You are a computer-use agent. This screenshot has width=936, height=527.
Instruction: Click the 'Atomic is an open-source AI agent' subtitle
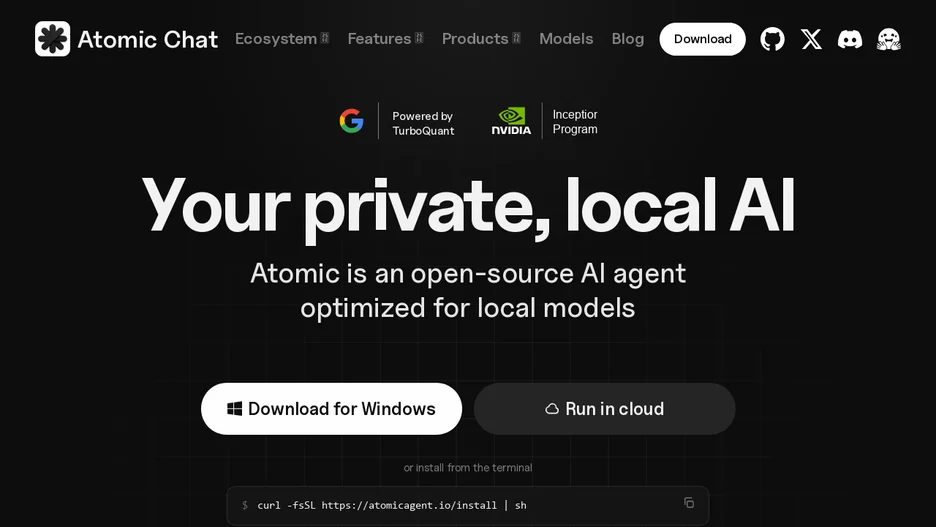[468, 291]
